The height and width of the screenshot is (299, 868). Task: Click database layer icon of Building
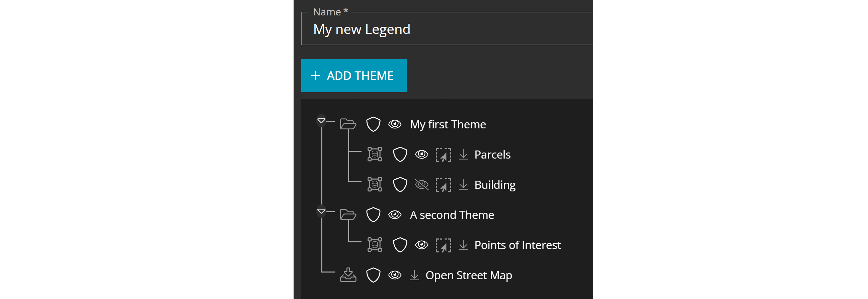pyautogui.click(x=375, y=185)
